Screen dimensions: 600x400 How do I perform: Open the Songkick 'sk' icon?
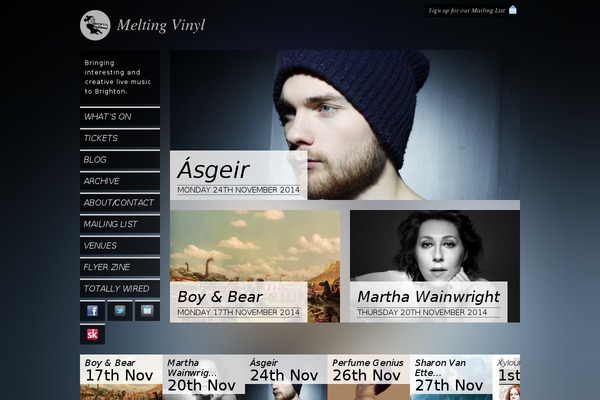tap(92, 334)
